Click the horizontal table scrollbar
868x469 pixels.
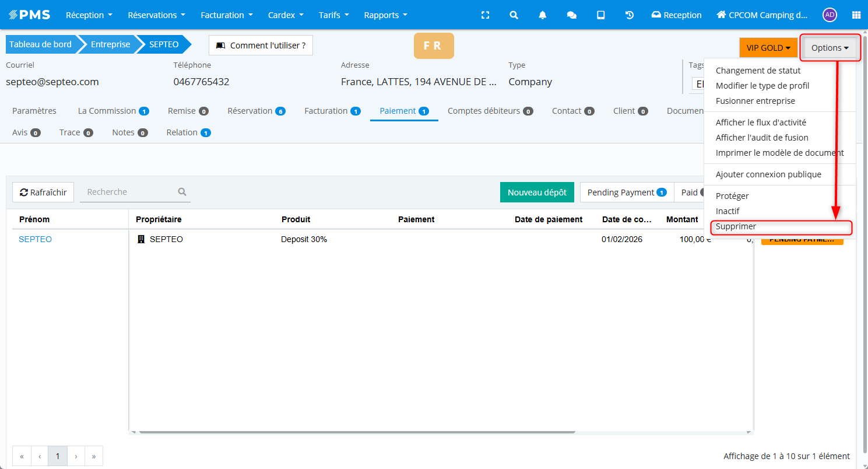(x=357, y=432)
